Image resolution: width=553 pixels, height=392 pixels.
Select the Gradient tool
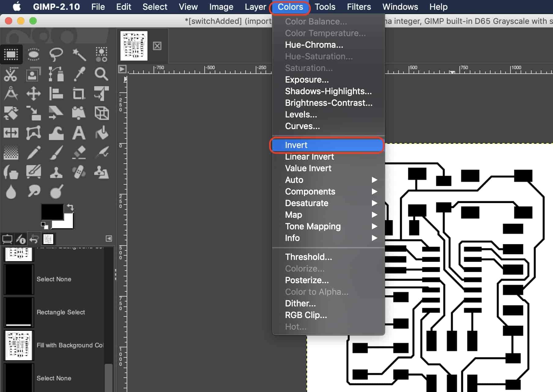pos(11,152)
